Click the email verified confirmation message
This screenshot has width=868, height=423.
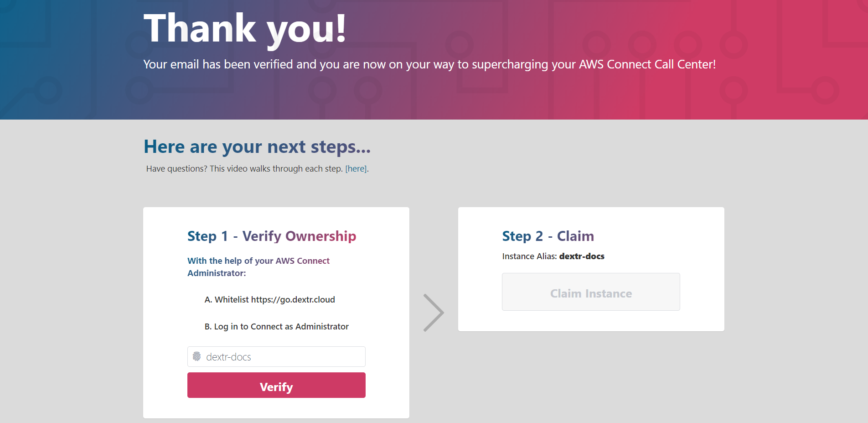click(x=429, y=64)
